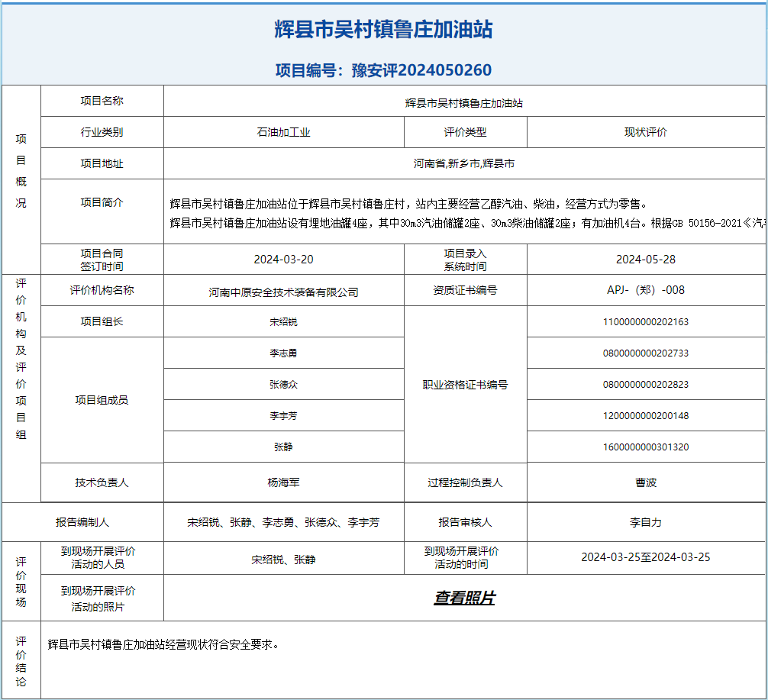Click the 资质证书编号 label
The width and height of the screenshot is (768, 700).
pyautogui.click(x=466, y=290)
